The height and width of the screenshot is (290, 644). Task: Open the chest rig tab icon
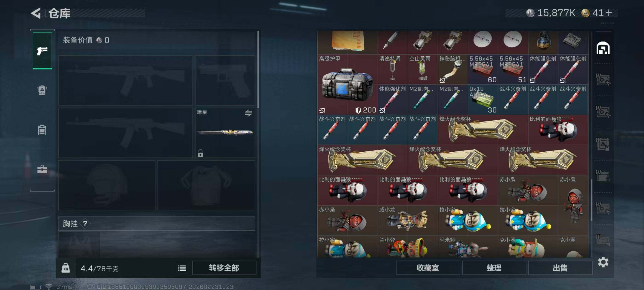click(x=42, y=130)
